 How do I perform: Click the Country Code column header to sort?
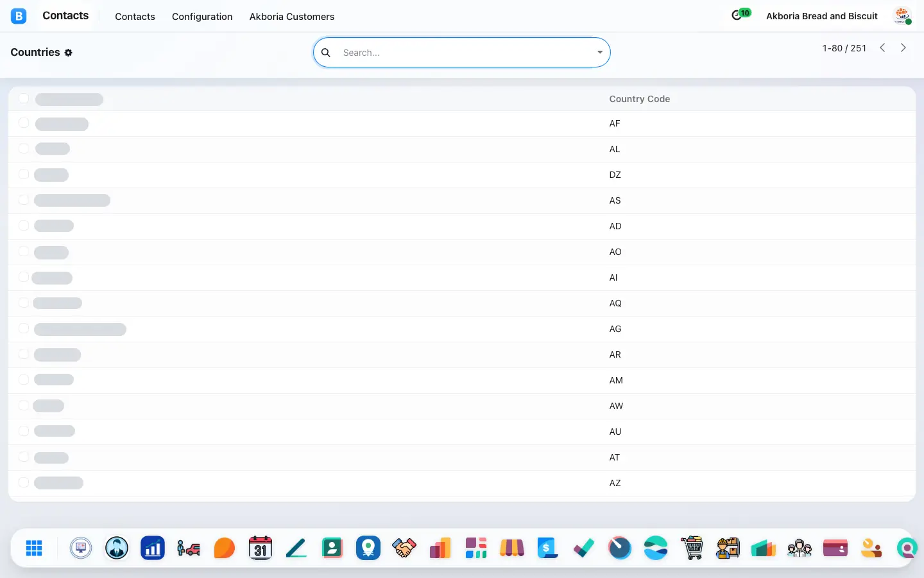pos(640,99)
